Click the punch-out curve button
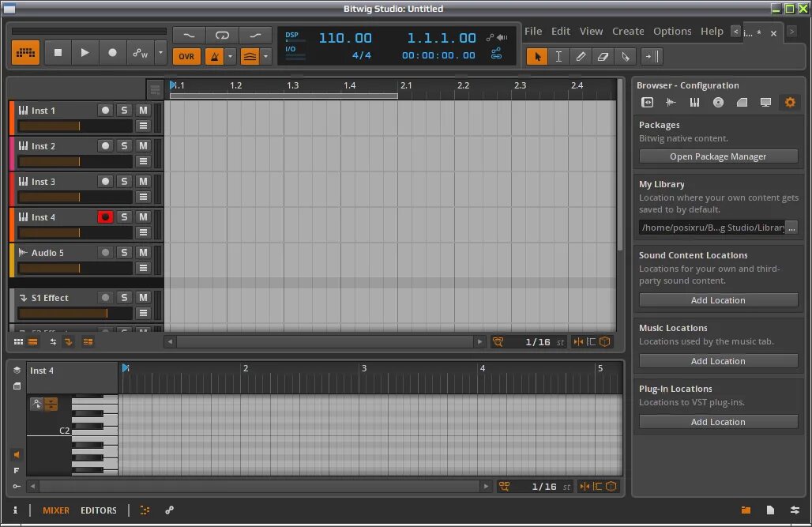The image size is (812, 527). tap(255, 36)
